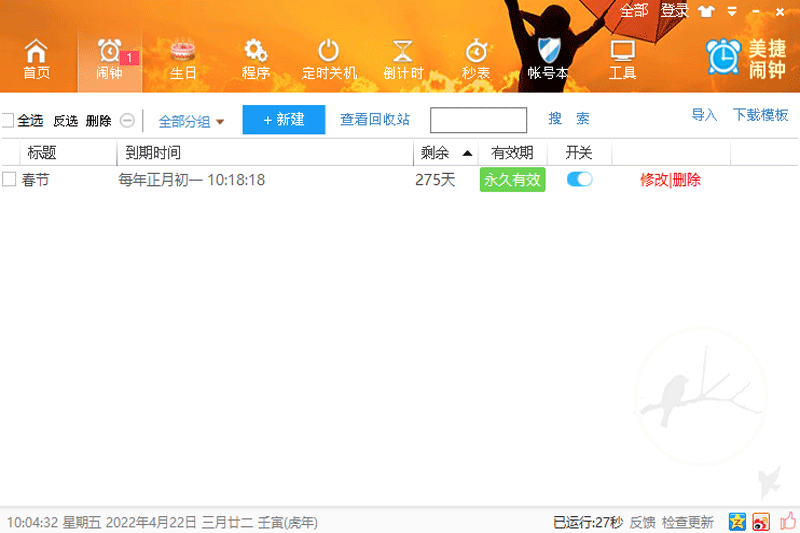
Task: Click 反选 to invert selection
Action: click(x=65, y=121)
